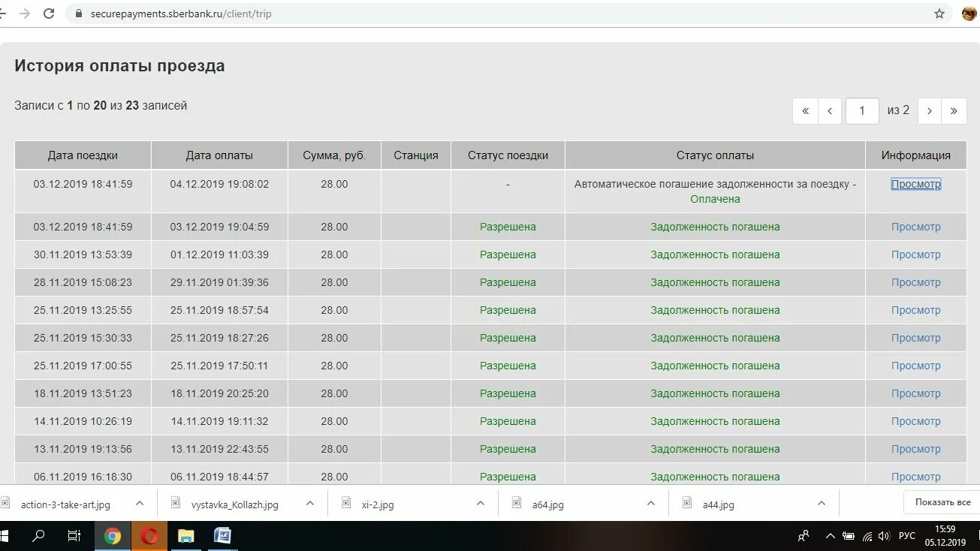
Task: Go to first page with « button
Action: [805, 110]
